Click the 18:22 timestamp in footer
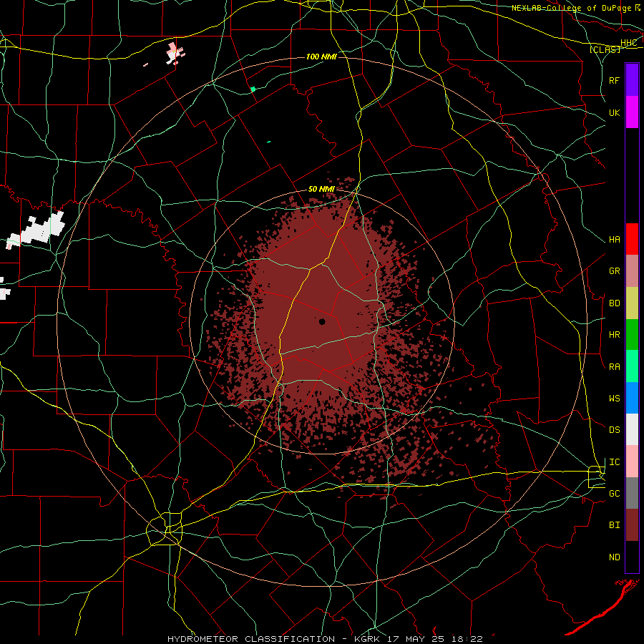 466,639
